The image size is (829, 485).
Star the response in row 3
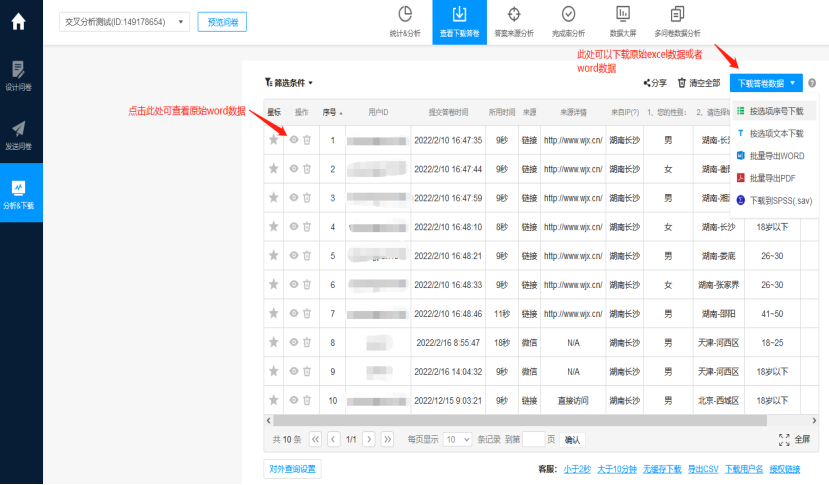pyautogui.click(x=273, y=197)
